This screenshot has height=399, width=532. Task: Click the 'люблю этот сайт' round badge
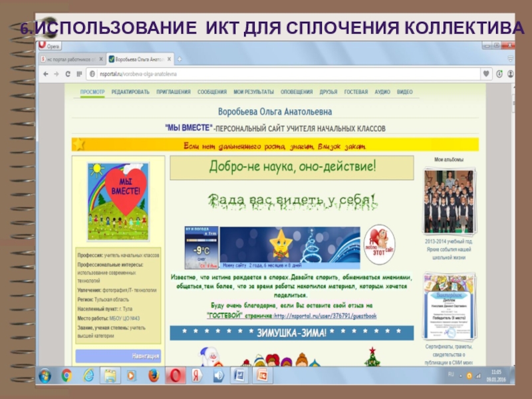tap(379, 245)
